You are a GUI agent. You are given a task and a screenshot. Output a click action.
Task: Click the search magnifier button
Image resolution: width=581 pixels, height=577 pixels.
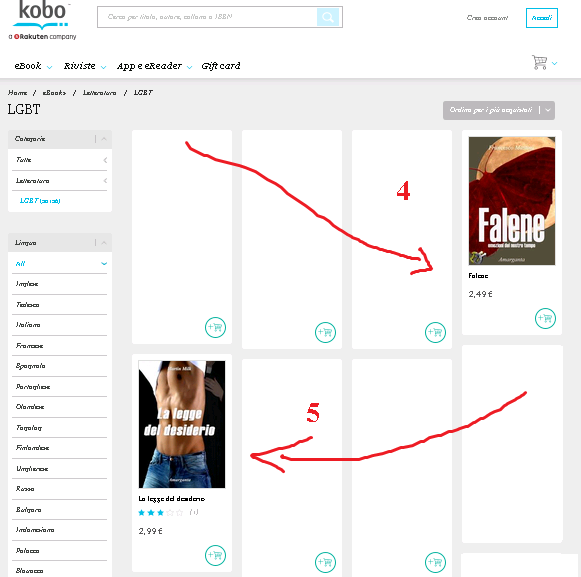pos(328,17)
